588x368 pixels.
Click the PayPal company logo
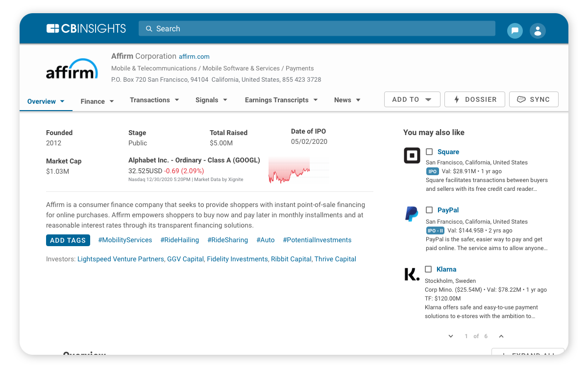pos(412,214)
